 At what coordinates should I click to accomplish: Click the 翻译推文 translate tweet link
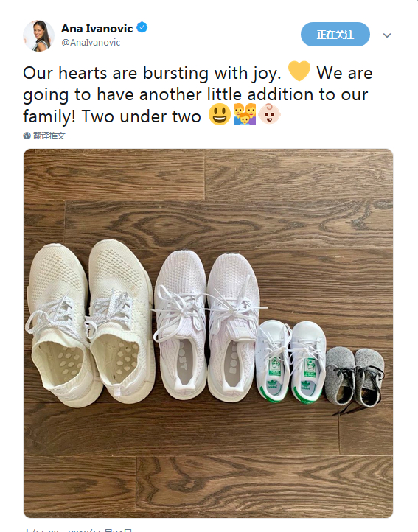(49, 136)
